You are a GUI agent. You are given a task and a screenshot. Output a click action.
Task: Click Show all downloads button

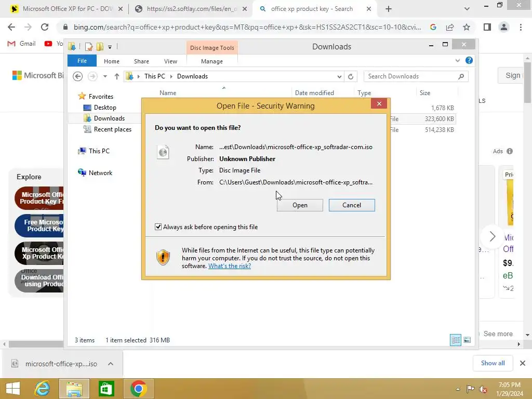493,363
